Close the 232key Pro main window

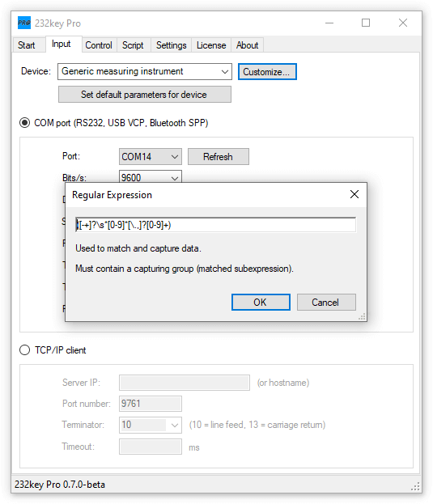(x=403, y=23)
